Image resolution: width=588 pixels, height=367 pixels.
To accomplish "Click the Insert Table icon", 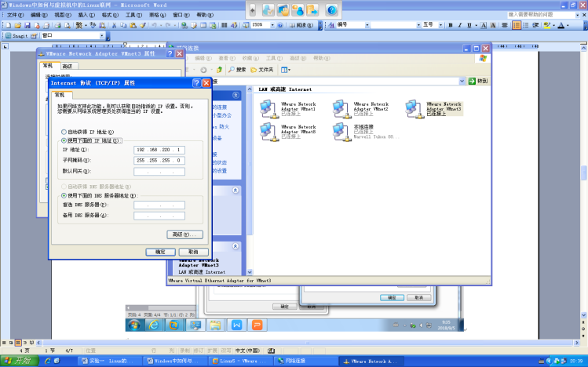I will click(203, 25).
